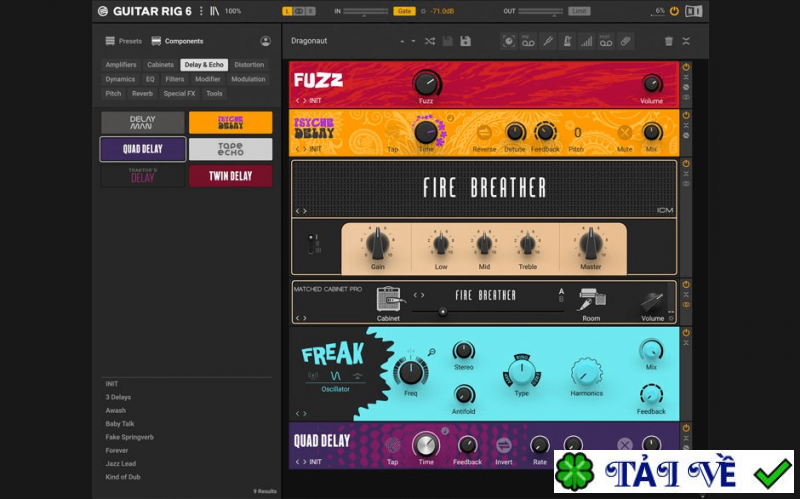Screen dimensions: 800x499
Task: Toggle the Matched Cabinet Pro power button
Action: pyautogui.click(x=686, y=284)
